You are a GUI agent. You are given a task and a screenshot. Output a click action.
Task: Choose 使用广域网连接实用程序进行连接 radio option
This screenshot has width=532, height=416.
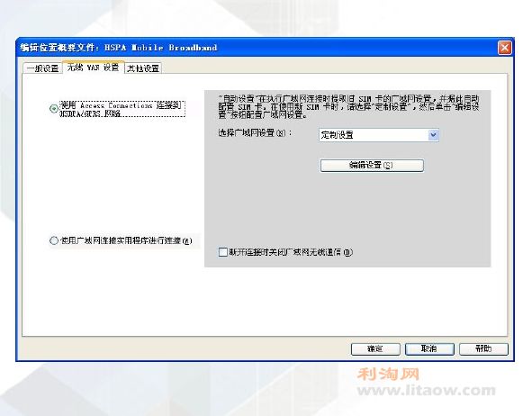point(54,240)
